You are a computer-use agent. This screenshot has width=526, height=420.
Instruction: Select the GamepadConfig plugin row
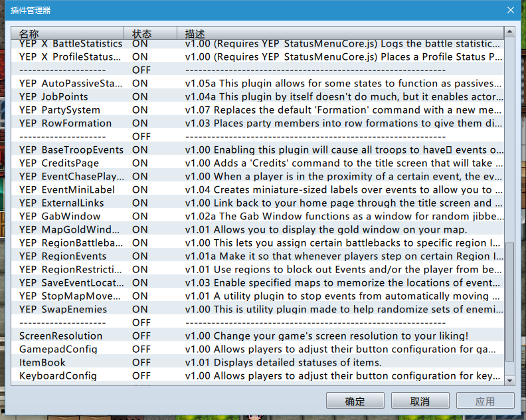(257, 349)
